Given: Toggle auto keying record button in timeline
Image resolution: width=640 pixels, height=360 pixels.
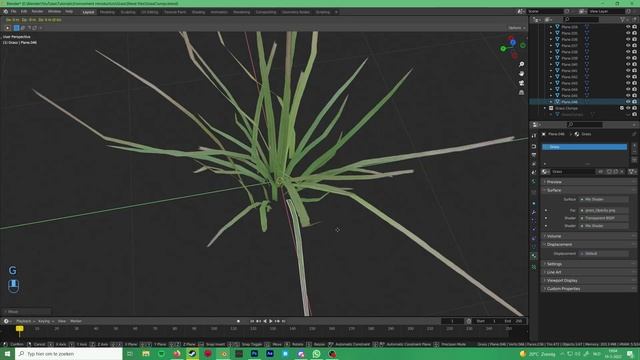Looking at the screenshot, I should [238, 321].
